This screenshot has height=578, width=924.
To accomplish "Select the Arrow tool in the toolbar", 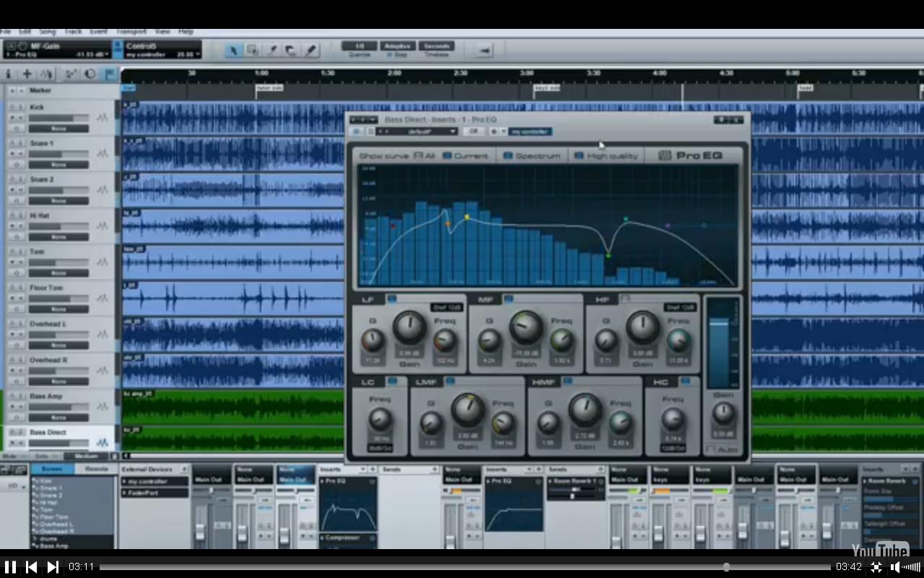I will point(235,49).
